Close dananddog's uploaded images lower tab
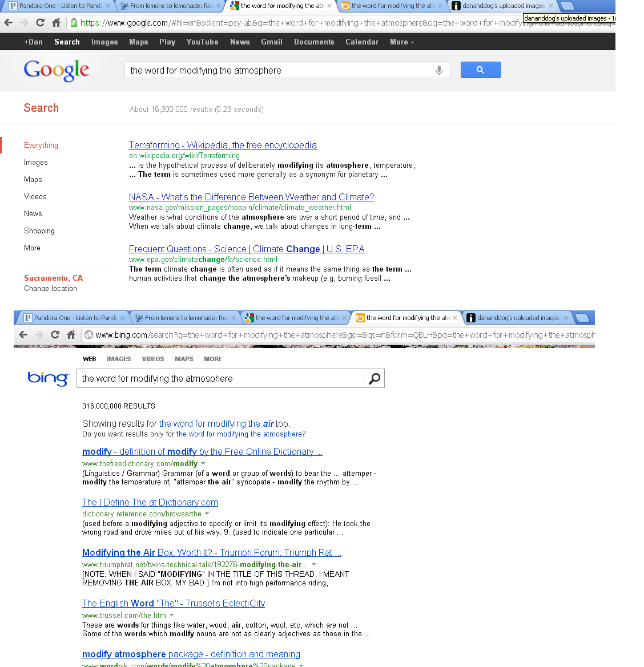Viewport: 644px width, 667px height. 566,318
